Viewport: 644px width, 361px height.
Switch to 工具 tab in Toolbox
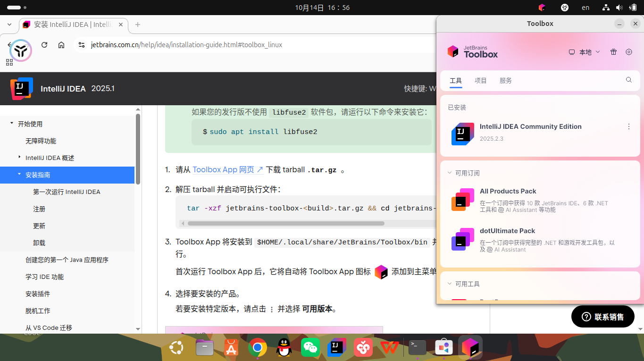(x=456, y=81)
